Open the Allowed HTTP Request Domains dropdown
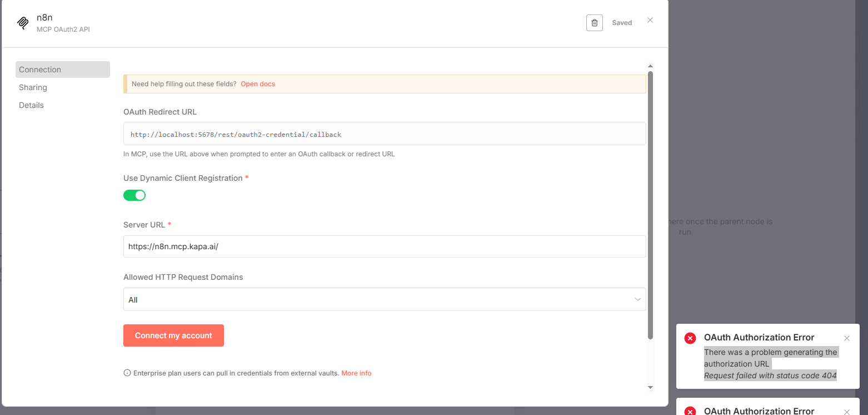Screen dimensions: 868x415 pyautogui.click(x=385, y=299)
